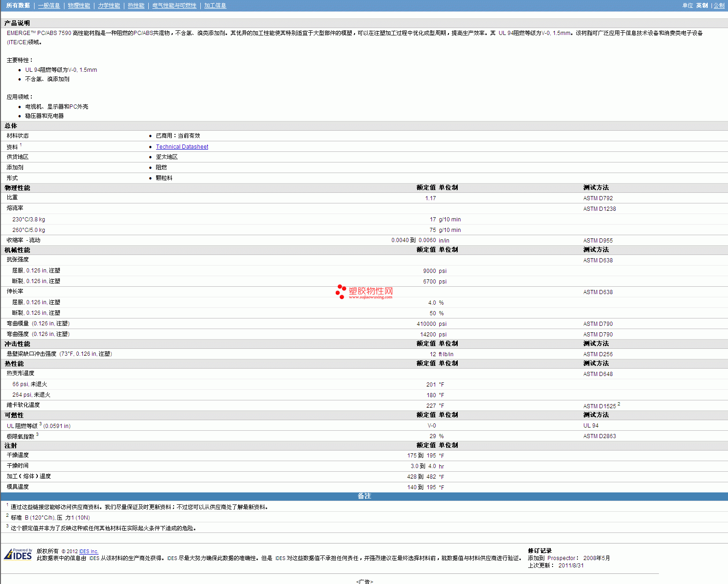Open 电气性能与可燃性 navigation link
The height and width of the screenshot is (584, 728).
[174, 6]
